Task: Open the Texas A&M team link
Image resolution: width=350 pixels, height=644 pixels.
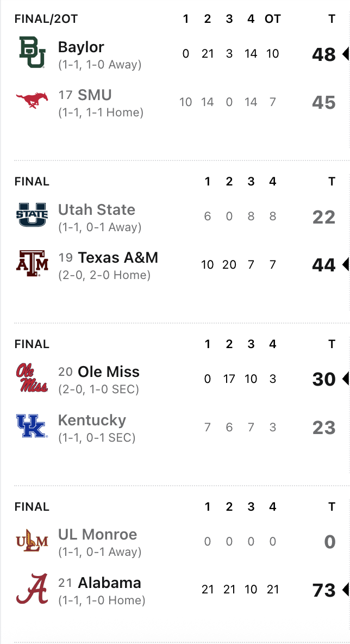Action: click(118, 257)
